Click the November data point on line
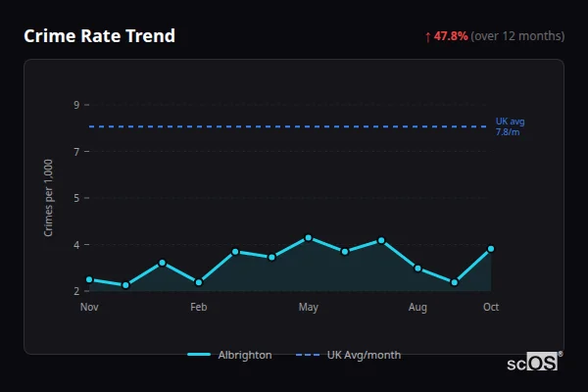This screenshot has height=392, width=588. pyautogui.click(x=89, y=279)
